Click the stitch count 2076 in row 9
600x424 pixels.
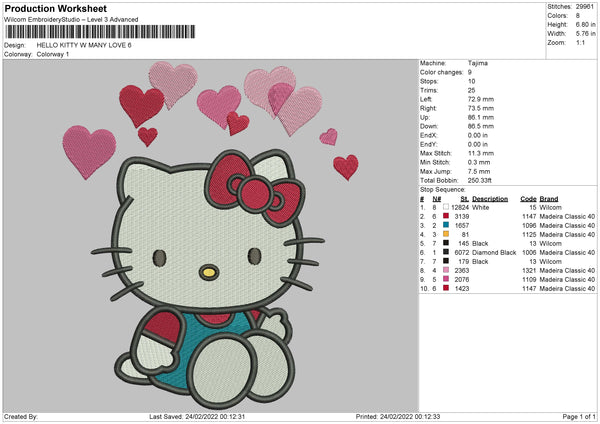click(462, 280)
